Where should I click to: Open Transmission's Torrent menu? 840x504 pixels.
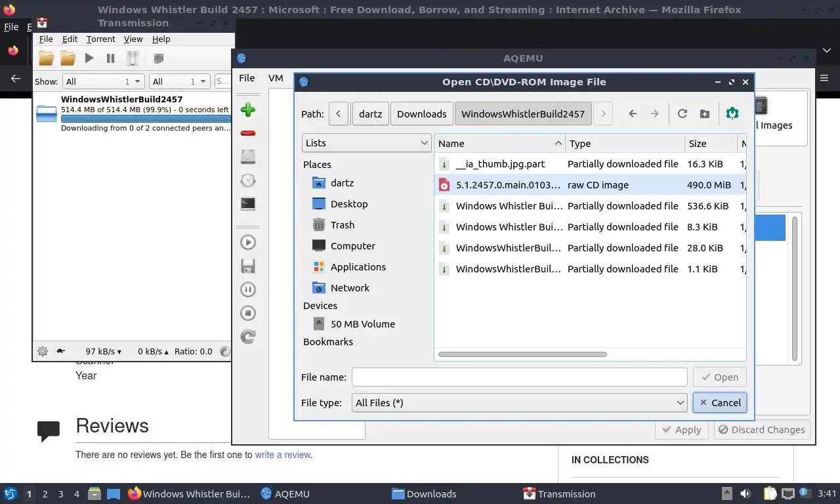pyautogui.click(x=100, y=39)
